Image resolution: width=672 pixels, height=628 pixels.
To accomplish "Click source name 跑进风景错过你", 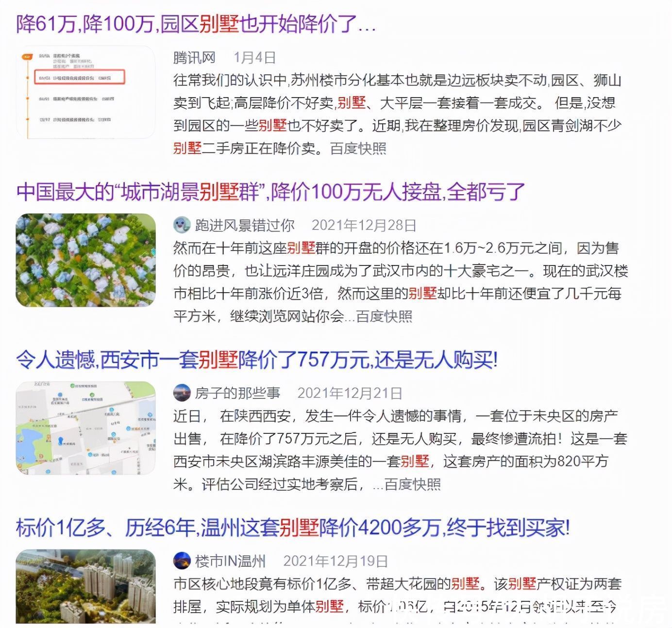I will 245,225.
